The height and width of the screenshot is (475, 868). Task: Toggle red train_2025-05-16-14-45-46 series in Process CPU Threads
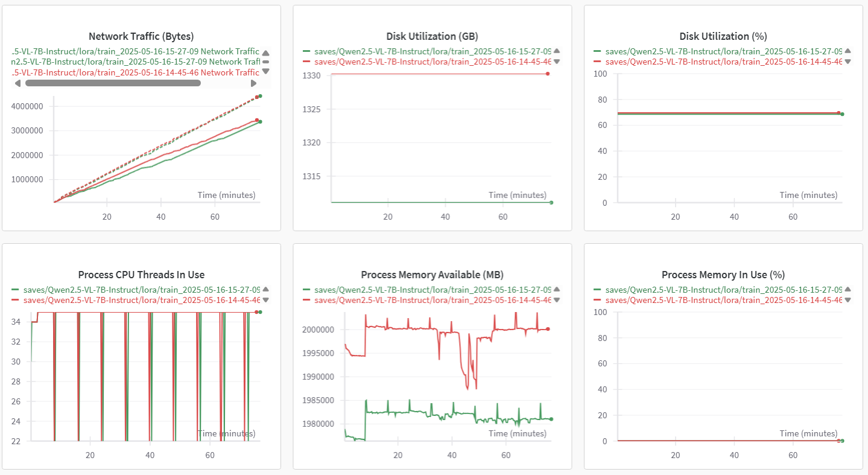[141, 300]
